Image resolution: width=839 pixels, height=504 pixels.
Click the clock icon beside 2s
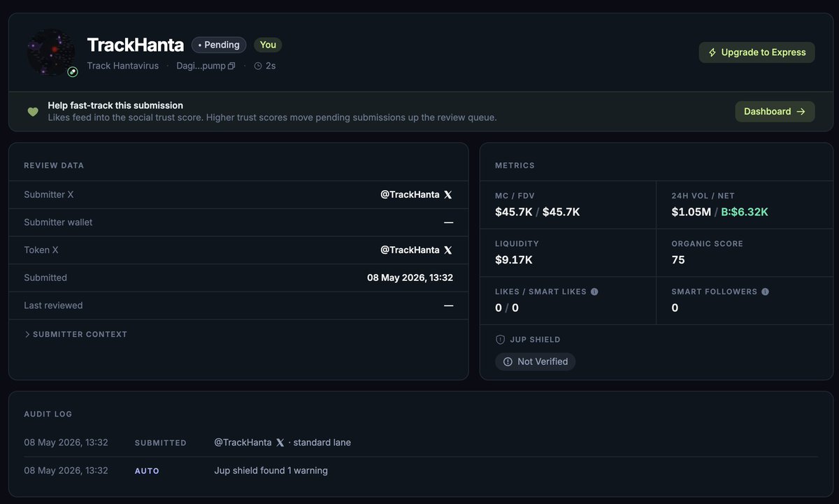point(258,66)
